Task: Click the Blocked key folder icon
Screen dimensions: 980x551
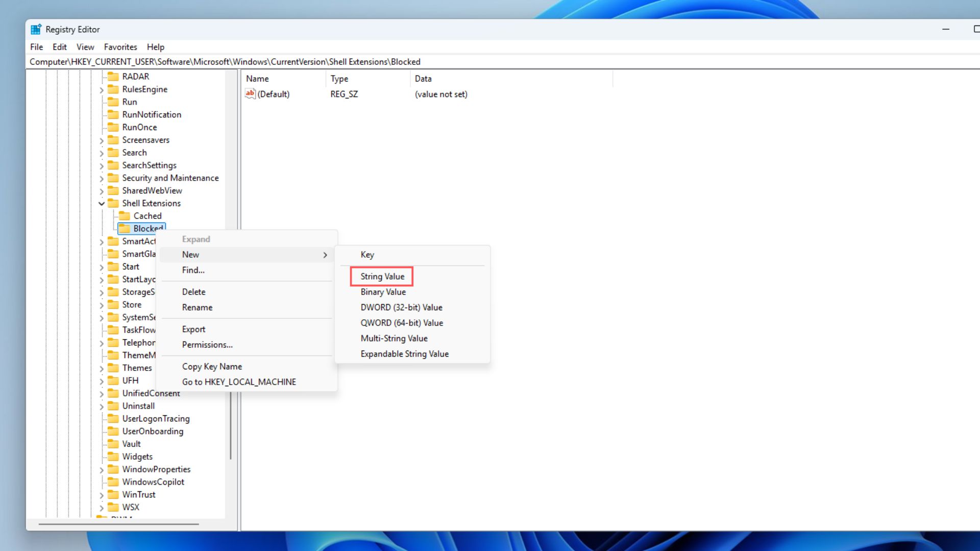Action: 124,228
